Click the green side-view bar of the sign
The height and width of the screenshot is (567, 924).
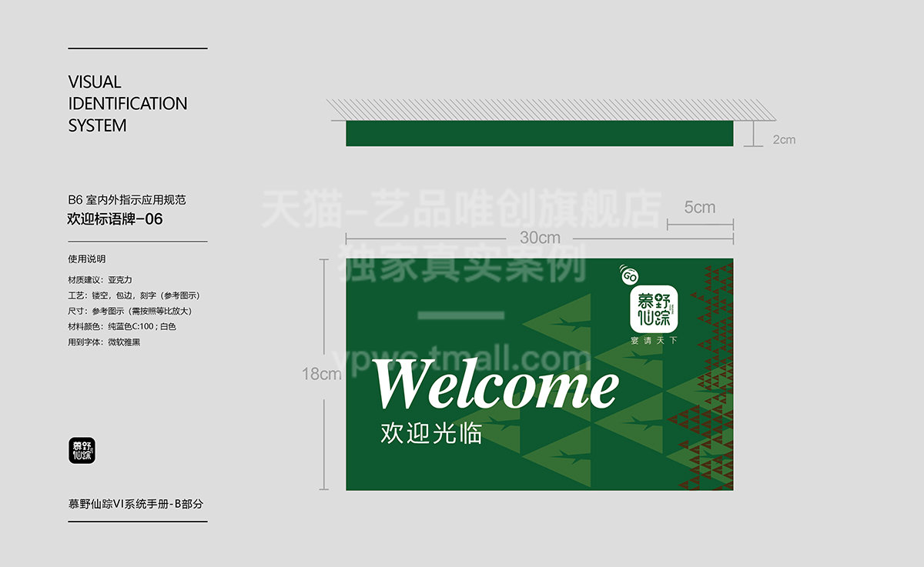(x=539, y=134)
